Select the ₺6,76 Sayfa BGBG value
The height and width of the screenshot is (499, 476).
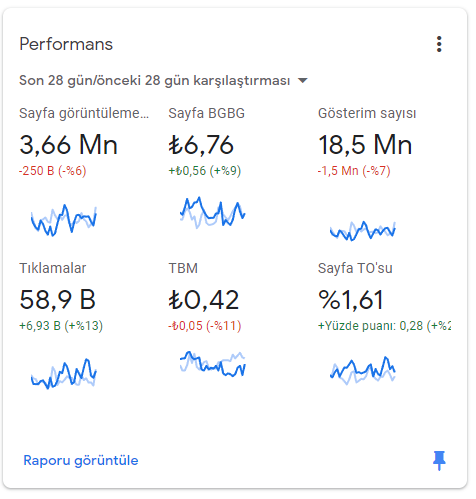[x=201, y=145]
